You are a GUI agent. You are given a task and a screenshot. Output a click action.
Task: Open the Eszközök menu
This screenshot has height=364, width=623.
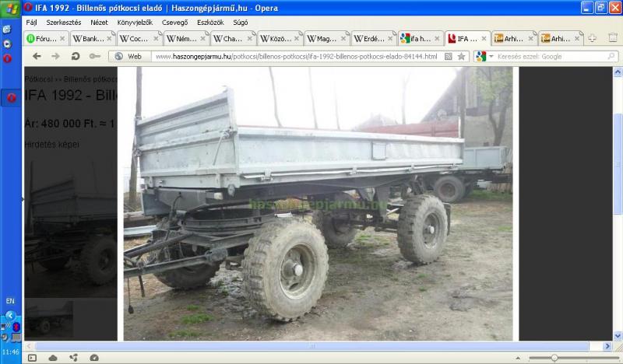210,23
